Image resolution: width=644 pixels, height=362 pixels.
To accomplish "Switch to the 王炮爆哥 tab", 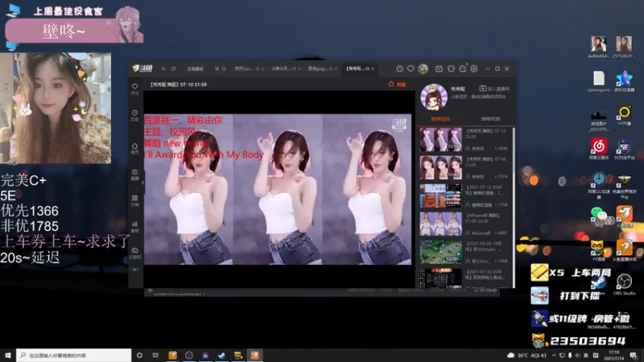I will (x=195, y=68).
